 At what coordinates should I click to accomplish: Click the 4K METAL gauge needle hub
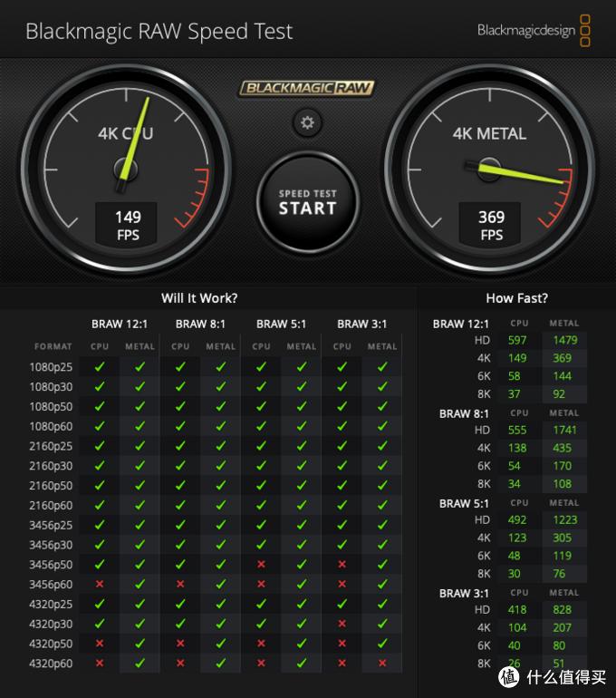pyautogui.click(x=490, y=170)
